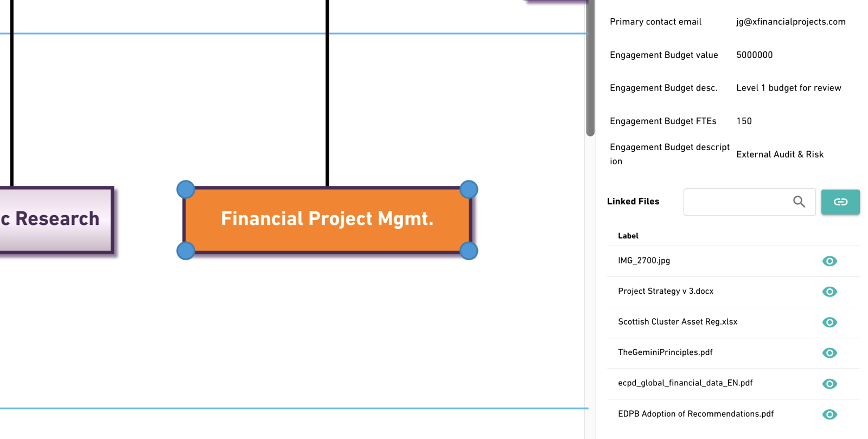Click the search magnifier in Linked Files
This screenshot has height=439, width=868.
[x=799, y=202]
